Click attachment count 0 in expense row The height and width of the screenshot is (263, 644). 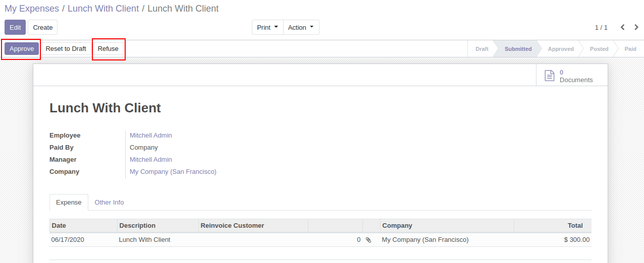click(359, 240)
